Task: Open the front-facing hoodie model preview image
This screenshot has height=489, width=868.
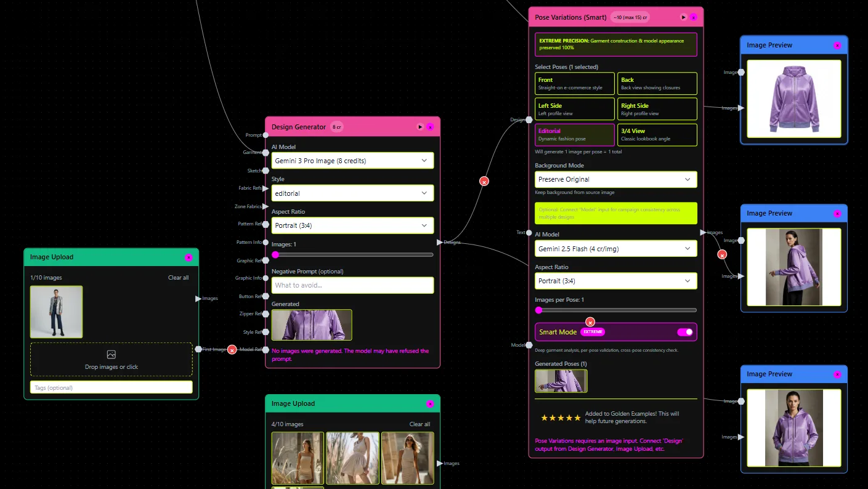Action: pyautogui.click(x=794, y=427)
